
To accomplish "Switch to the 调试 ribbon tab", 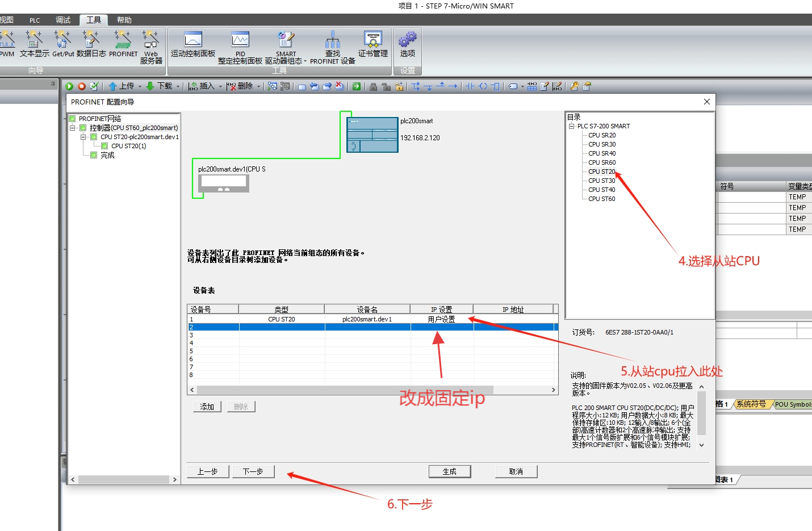I will (62, 20).
